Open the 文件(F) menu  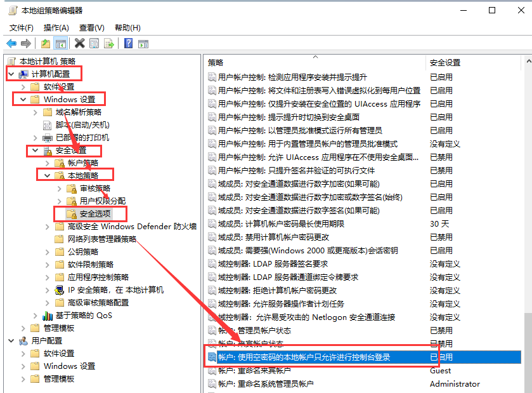pos(22,28)
